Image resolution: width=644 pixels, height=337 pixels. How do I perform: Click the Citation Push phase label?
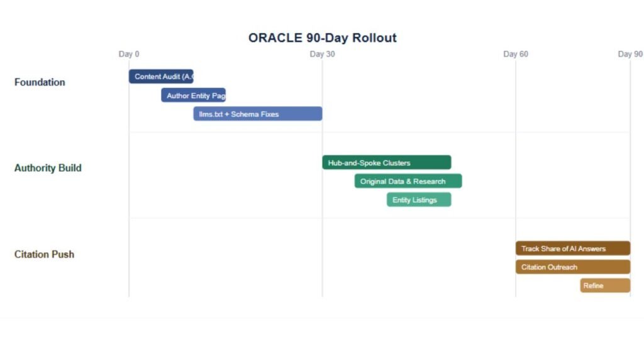tap(45, 254)
